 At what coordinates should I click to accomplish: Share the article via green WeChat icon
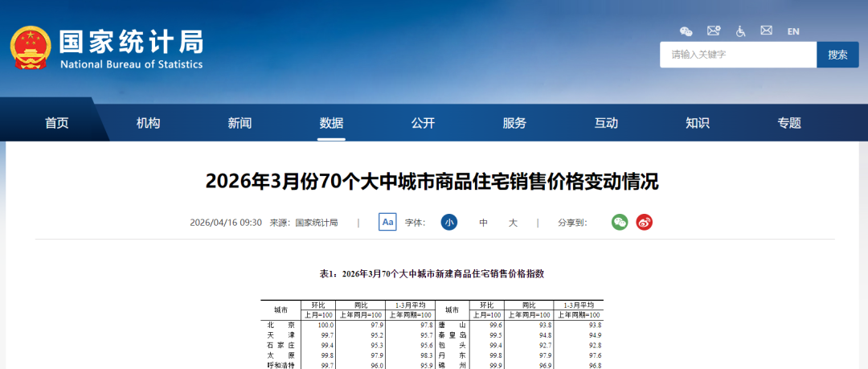point(620,223)
